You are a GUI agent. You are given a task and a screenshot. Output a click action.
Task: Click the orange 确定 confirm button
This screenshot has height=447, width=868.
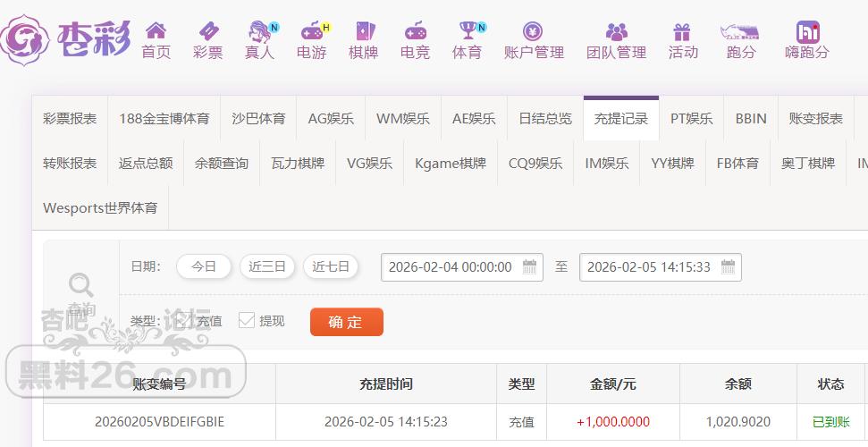(x=347, y=322)
